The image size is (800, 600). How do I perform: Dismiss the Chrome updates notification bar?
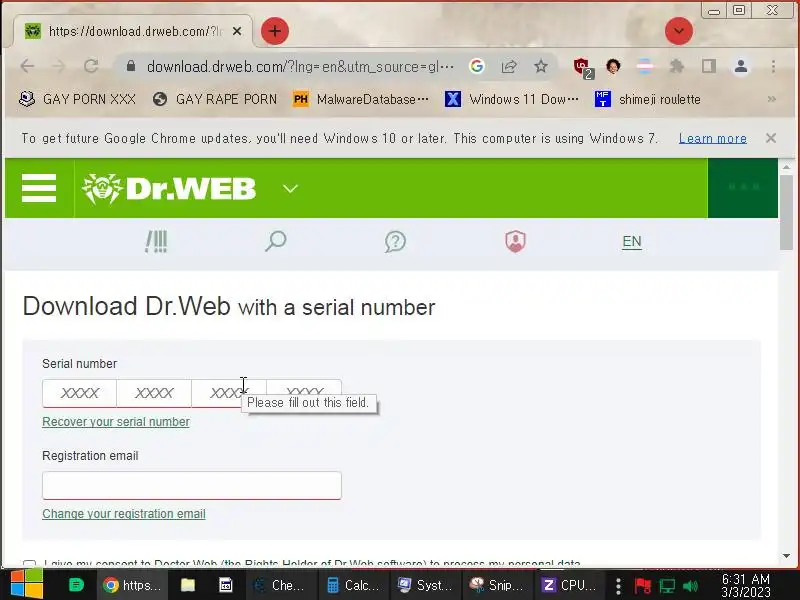pyautogui.click(x=771, y=138)
